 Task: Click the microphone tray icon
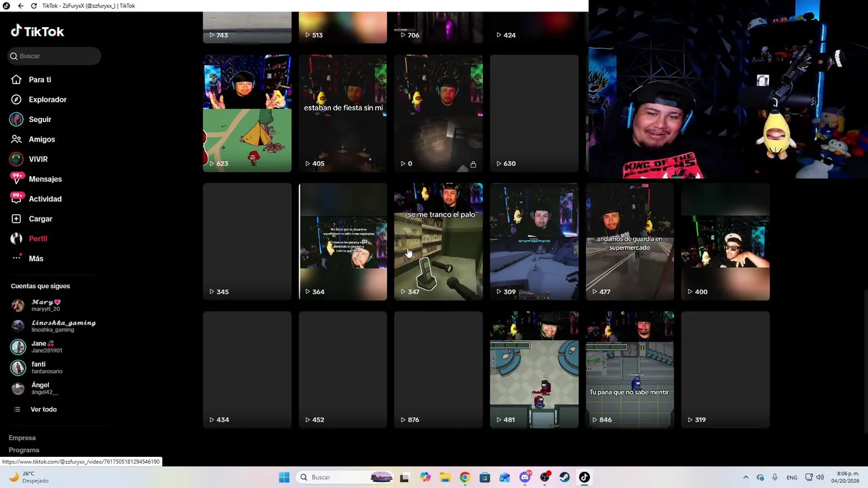click(x=774, y=477)
